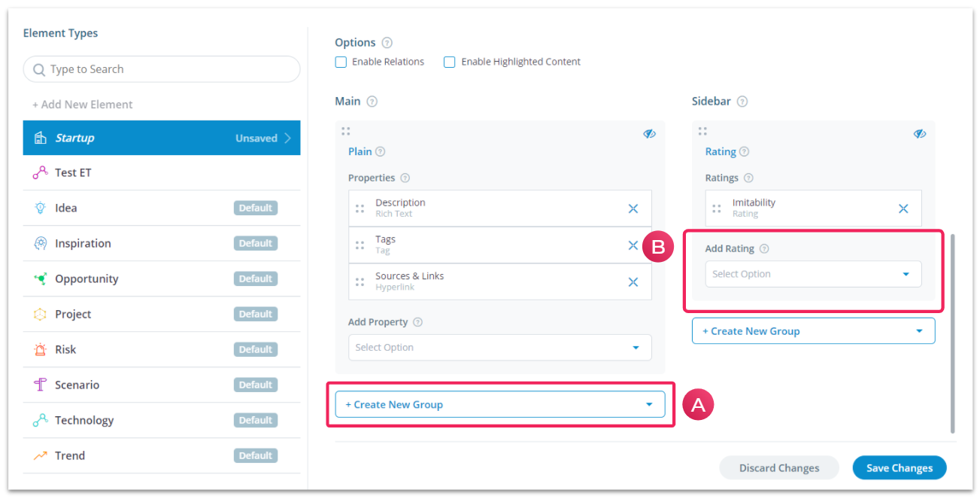Click the Technology node icon
This screenshot has height=499, width=980.
(x=41, y=420)
